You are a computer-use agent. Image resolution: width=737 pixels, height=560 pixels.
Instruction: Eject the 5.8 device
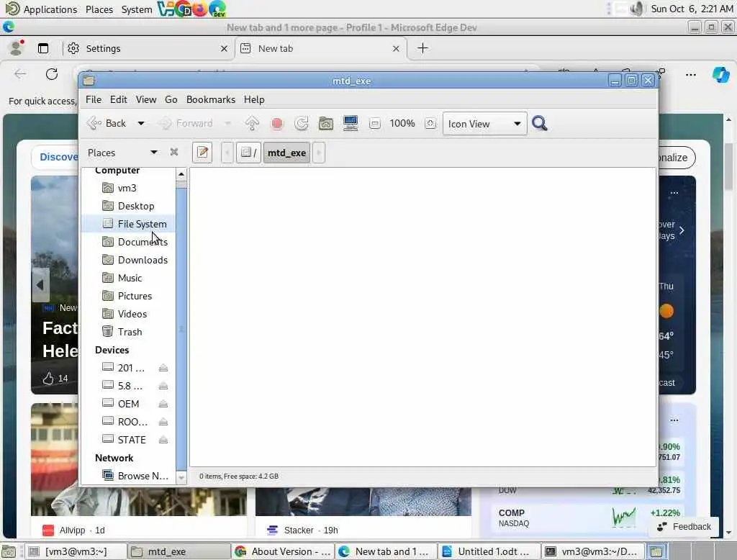click(163, 386)
